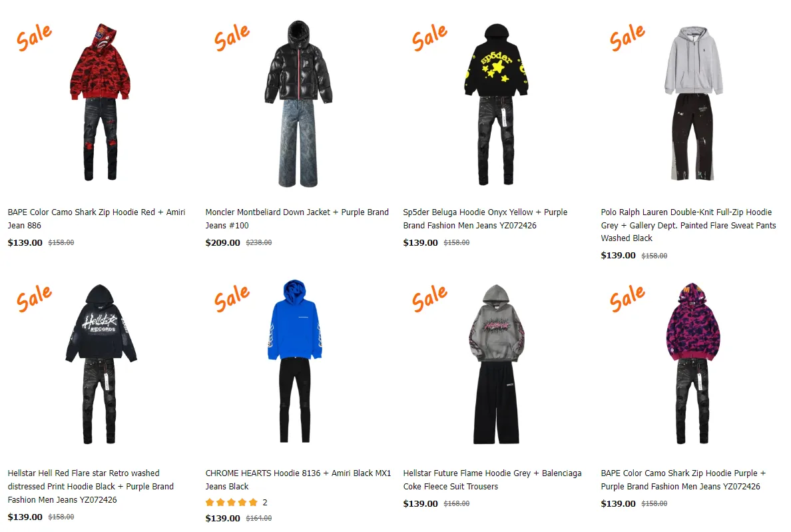
Task: Click the Moncler Montbeliard Down Jacket title link
Action: (297, 219)
